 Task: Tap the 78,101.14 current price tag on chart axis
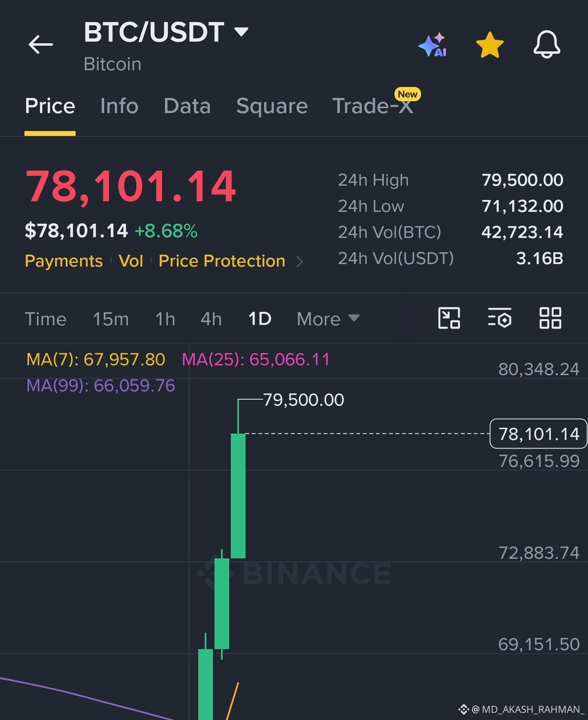pos(539,434)
